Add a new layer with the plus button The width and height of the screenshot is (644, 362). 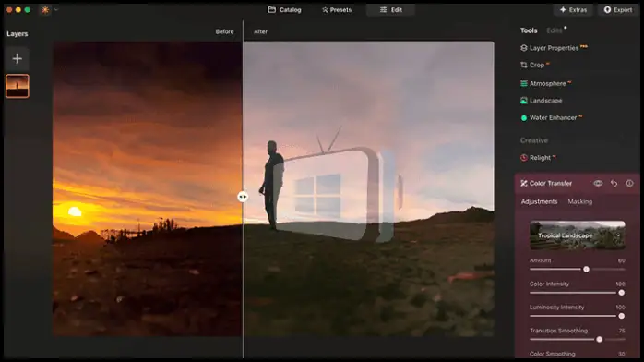pyautogui.click(x=18, y=59)
